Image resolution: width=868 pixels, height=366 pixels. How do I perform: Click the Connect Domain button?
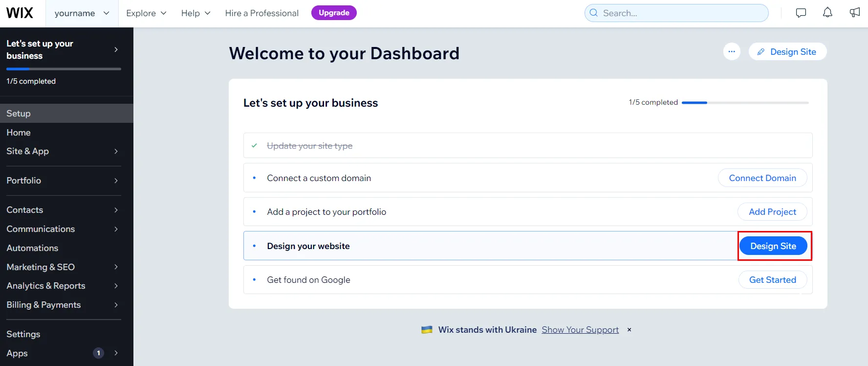[x=762, y=178]
